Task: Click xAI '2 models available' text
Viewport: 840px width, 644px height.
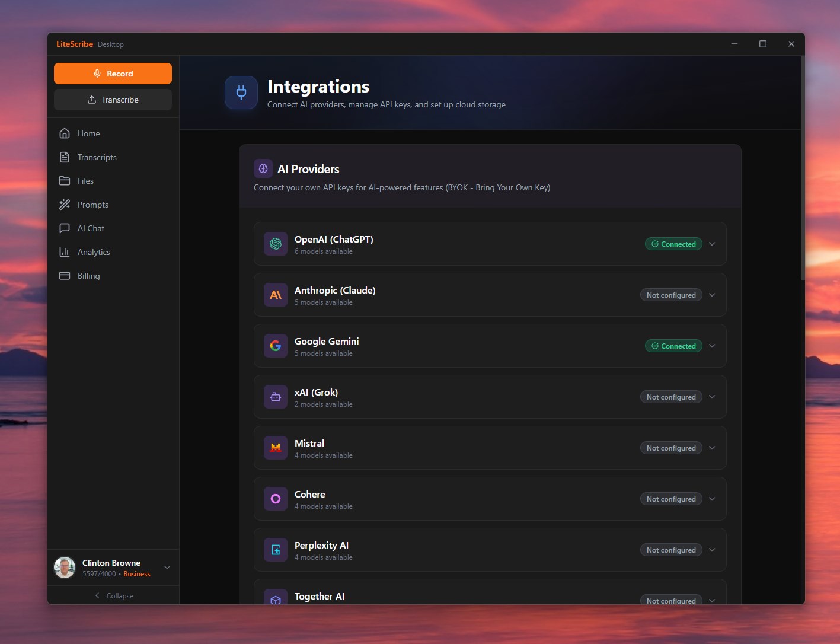Action: pyautogui.click(x=324, y=404)
